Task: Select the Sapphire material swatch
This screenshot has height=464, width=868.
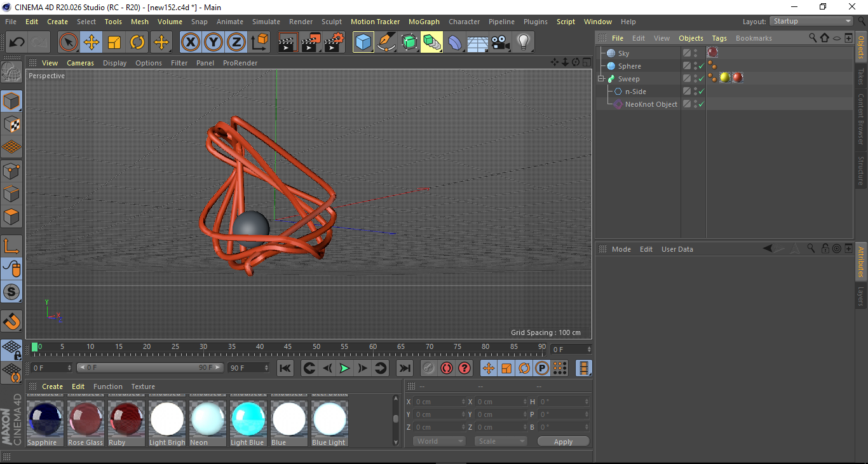Action: (x=46, y=422)
